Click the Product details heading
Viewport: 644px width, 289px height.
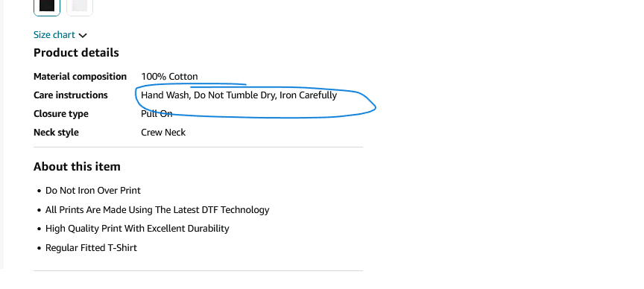coord(76,53)
